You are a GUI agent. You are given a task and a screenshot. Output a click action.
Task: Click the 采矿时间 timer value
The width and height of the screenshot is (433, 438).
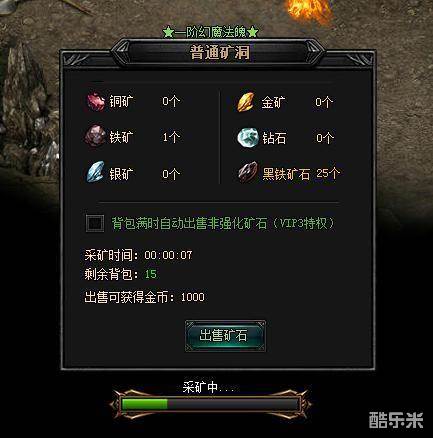tap(168, 255)
